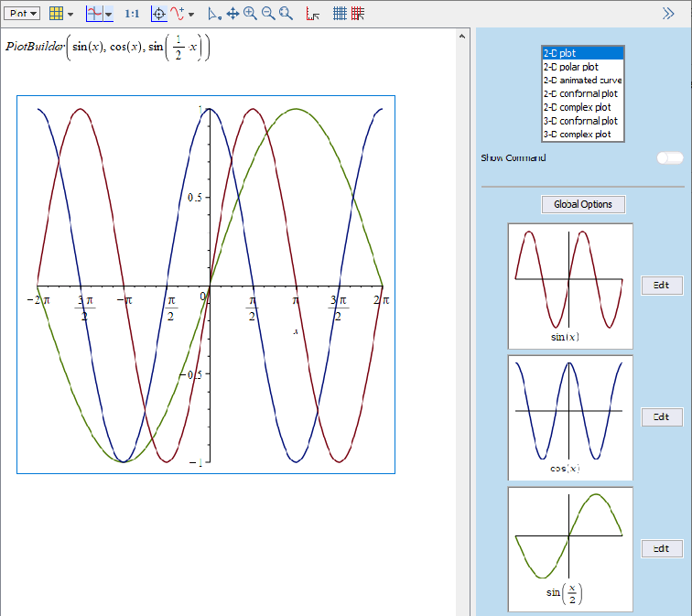
Task: Select the pointer selection tool
Action: tap(213, 14)
